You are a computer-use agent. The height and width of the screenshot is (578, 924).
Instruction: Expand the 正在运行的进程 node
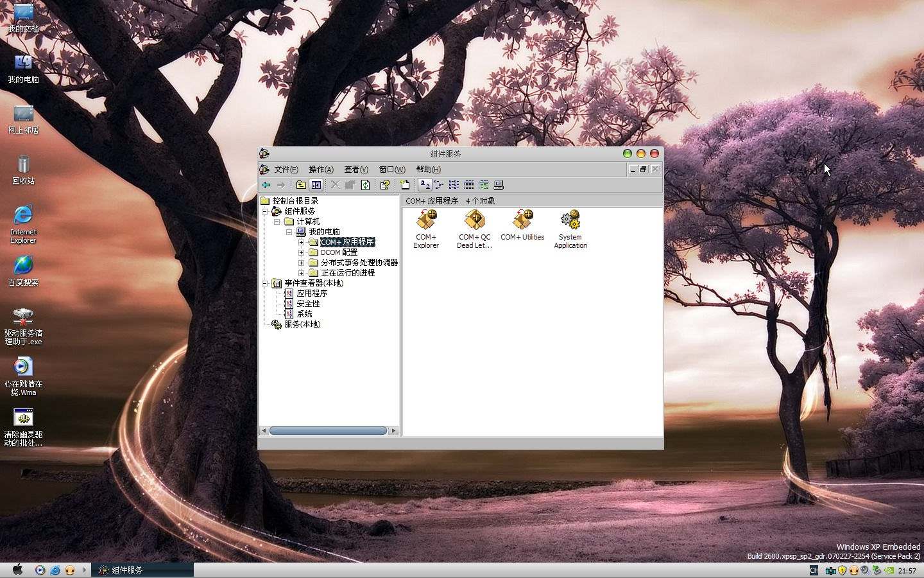[x=302, y=273]
